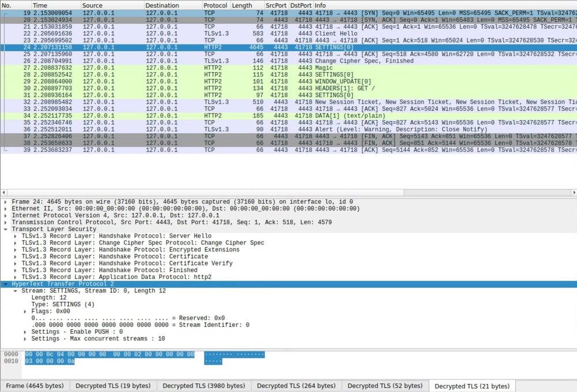Select packet 27 HTTP2 Magic row
Screen dimensions: 577x392
pyautogui.click(x=288, y=67)
